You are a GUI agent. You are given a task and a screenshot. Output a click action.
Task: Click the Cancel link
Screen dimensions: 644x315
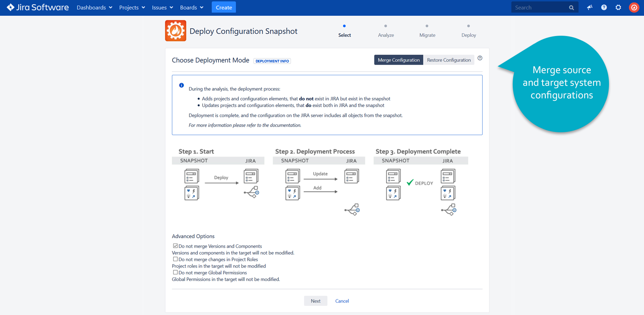342,301
